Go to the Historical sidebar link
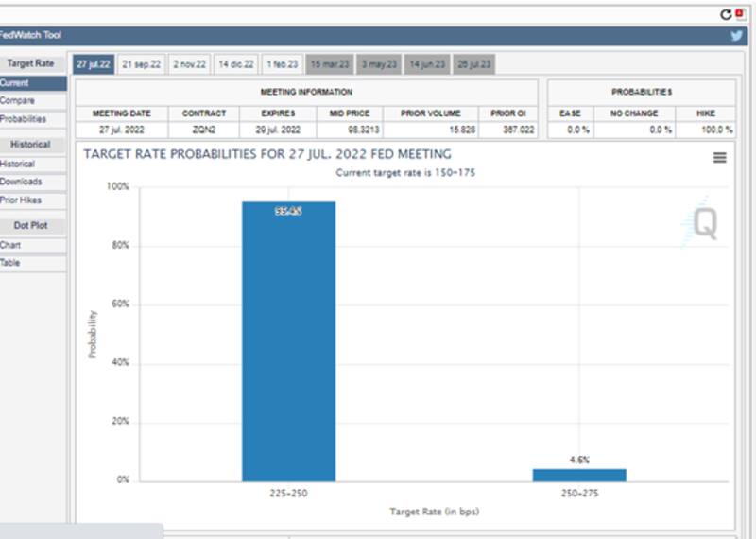 pyautogui.click(x=17, y=164)
